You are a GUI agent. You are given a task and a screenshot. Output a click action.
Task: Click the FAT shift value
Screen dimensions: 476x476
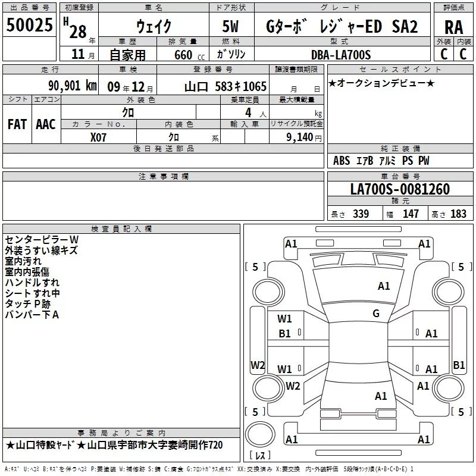click(x=17, y=124)
